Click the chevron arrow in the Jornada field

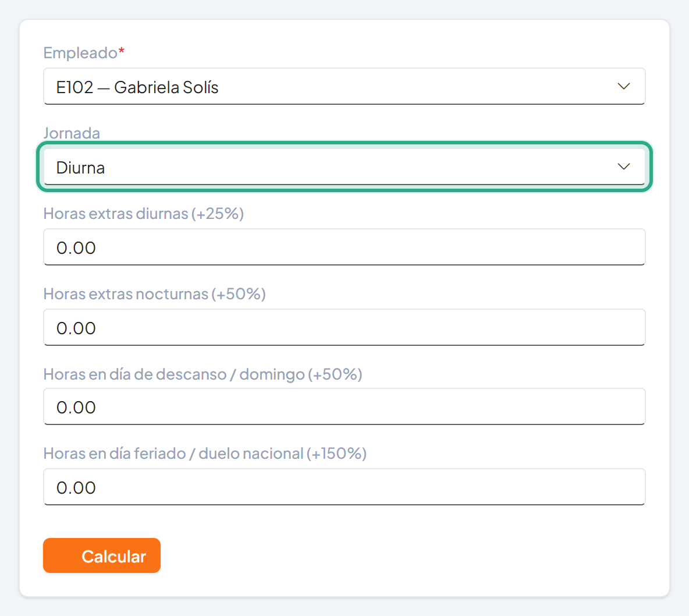[623, 167]
